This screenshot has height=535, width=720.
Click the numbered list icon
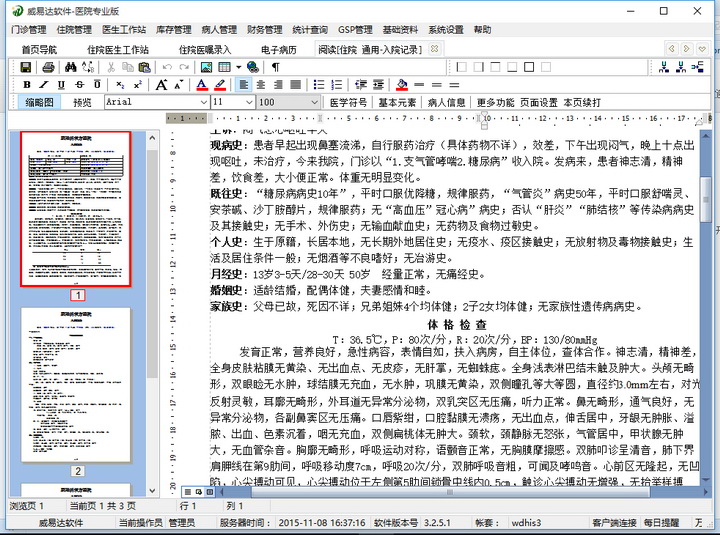click(337, 85)
